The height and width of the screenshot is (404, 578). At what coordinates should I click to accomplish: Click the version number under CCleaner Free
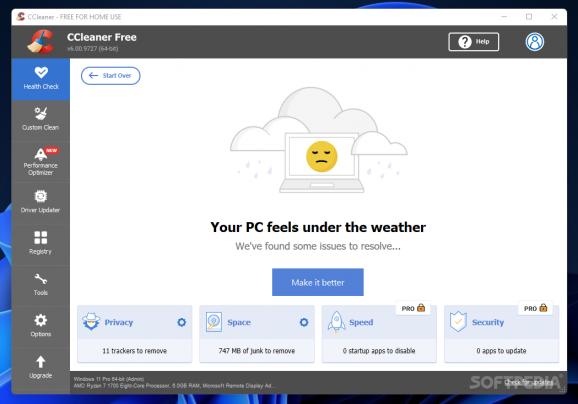coord(93,49)
